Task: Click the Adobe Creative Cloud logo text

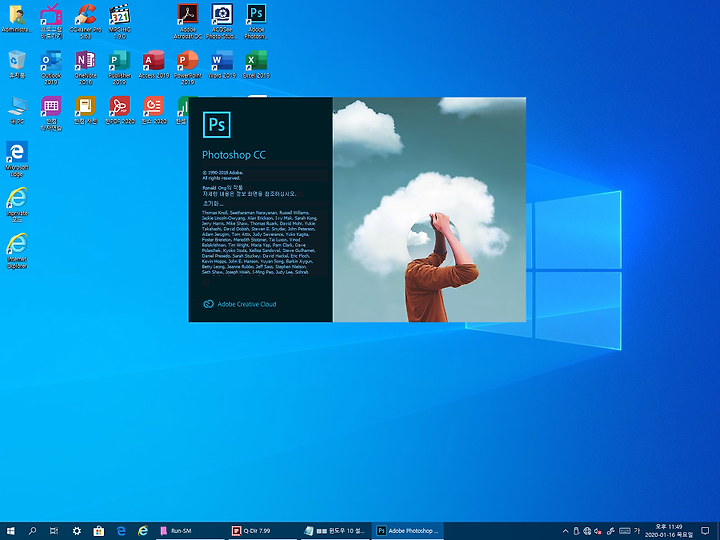Action: (240, 304)
